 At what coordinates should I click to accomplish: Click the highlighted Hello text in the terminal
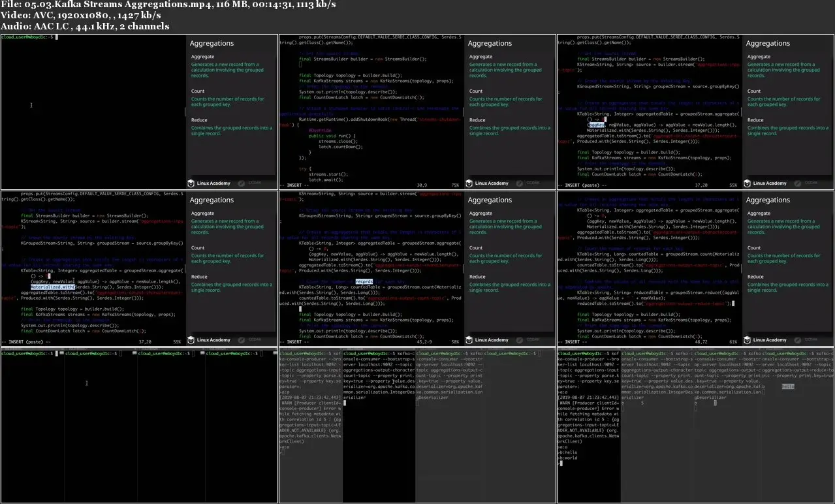pyautogui.click(x=788, y=386)
